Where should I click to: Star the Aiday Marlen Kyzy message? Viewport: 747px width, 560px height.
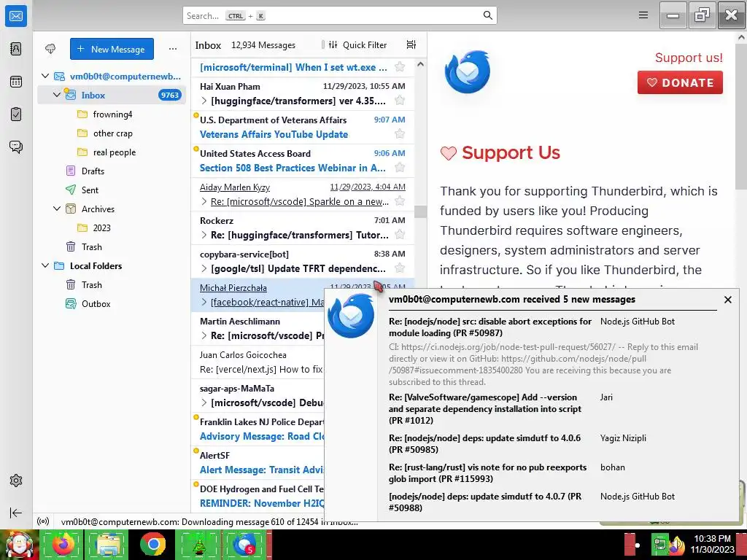(x=400, y=201)
